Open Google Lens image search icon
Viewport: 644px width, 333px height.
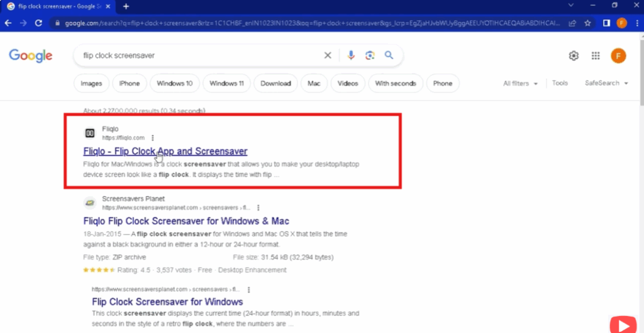(x=370, y=55)
